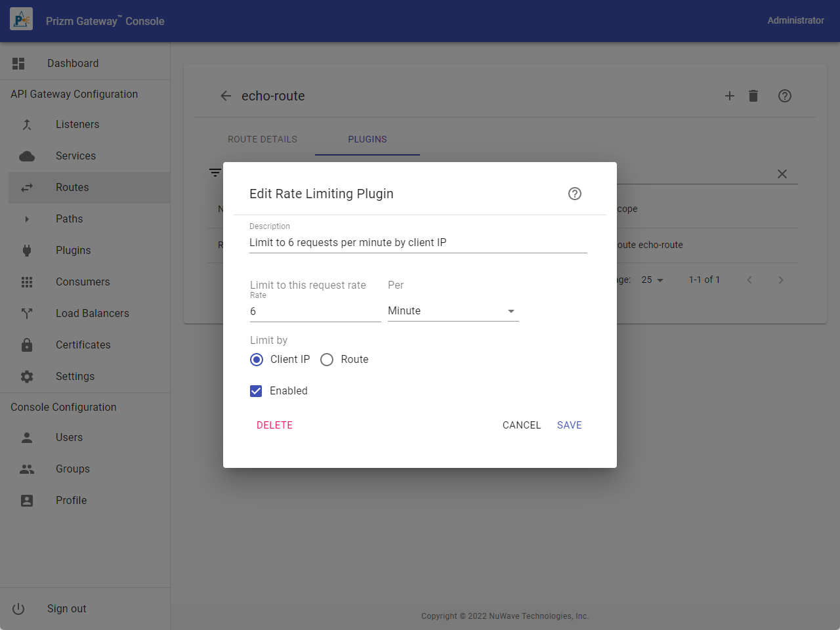This screenshot has width=840, height=630.
Task: Click the Prizm Gateway logo
Action: click(x=21, y=20)
